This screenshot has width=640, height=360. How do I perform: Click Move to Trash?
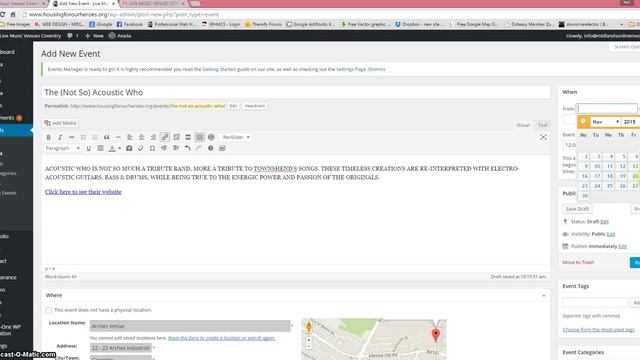(578, 262)
